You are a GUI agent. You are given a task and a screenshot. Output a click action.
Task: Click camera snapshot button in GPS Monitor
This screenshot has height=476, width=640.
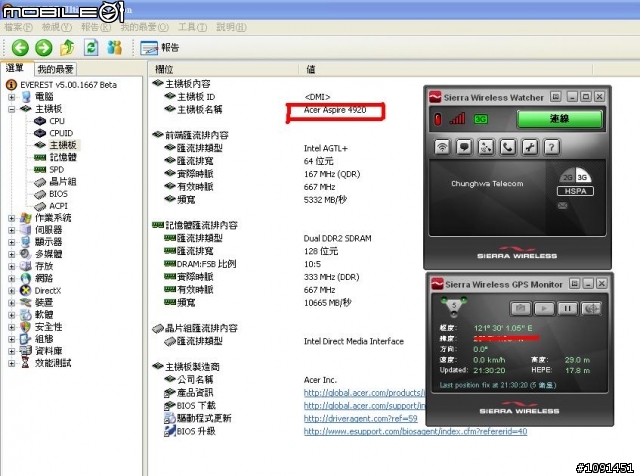coord(520,309)
